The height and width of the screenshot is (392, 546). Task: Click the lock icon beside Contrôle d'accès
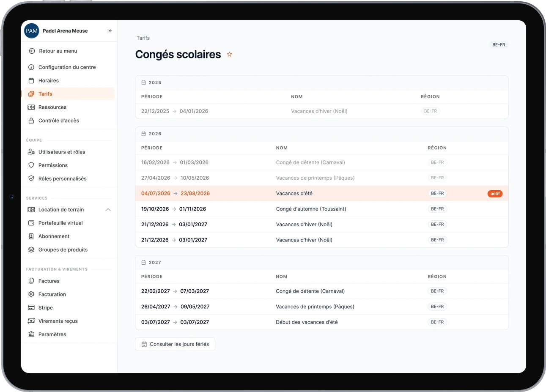(31, 121)
